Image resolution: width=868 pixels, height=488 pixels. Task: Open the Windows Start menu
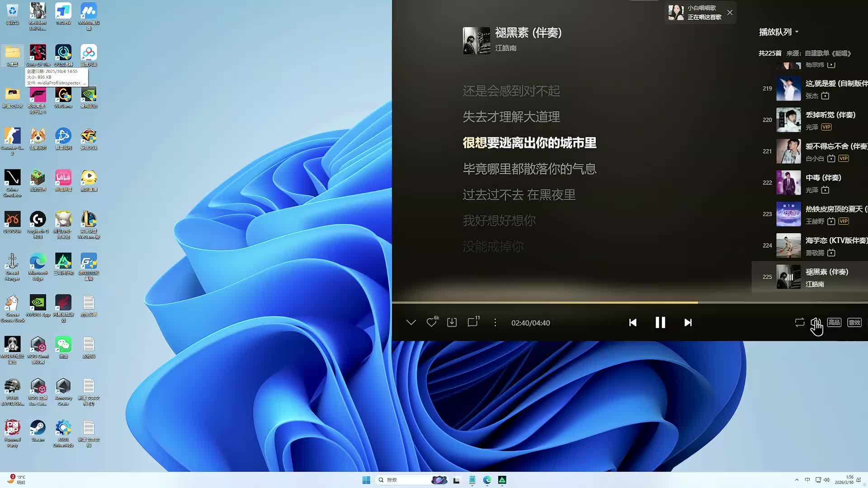pyautogui.click(x=366, y=480)
